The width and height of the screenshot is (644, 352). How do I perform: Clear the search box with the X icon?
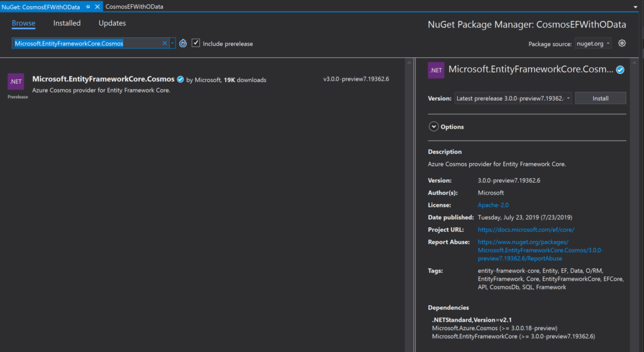[165, 43]
